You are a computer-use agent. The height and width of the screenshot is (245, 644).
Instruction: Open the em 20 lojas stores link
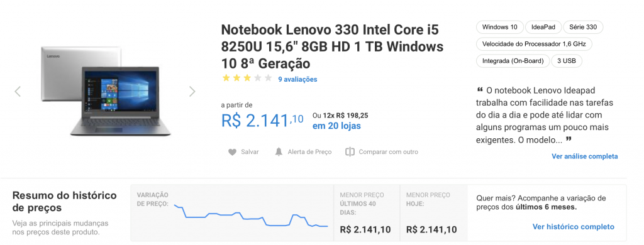pos(336,126)
